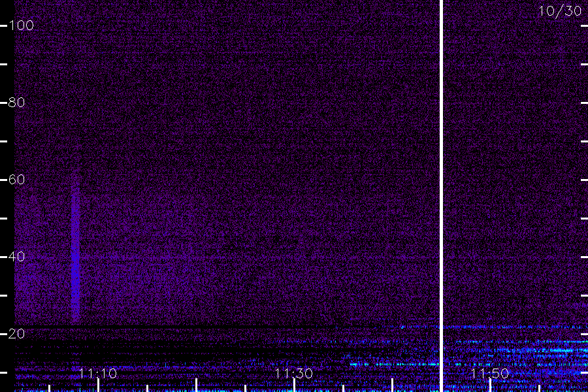
Task: Click the 20 frequency axis label
Action: (16, 334)
